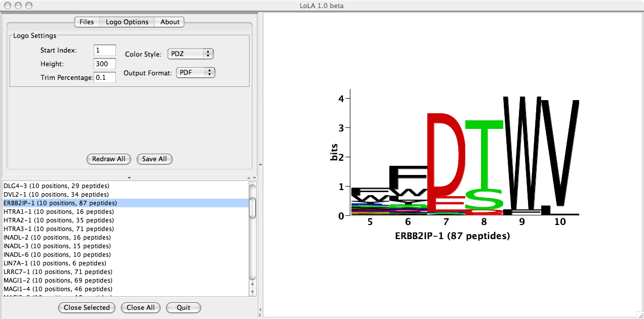Select DLG4-3 in the peptide list
Screen dimensions: 644x319
click(56, 186)
